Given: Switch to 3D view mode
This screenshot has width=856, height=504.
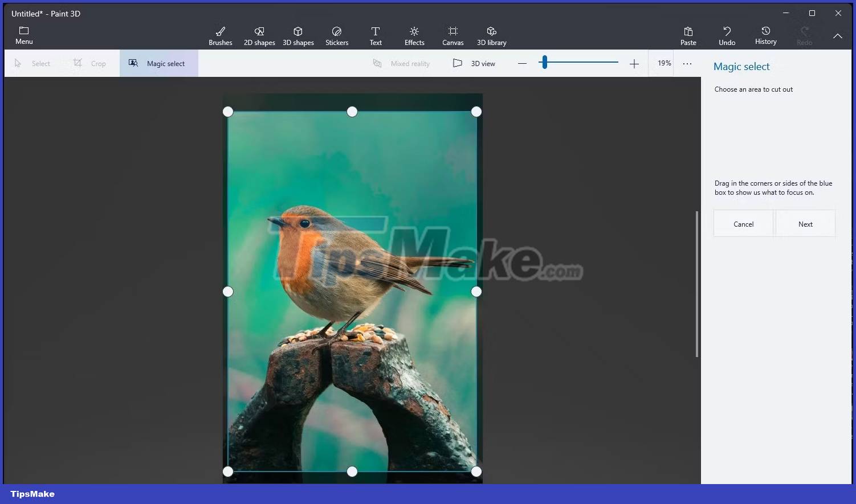Looking at the screenshot, I should tap(474, 63).
